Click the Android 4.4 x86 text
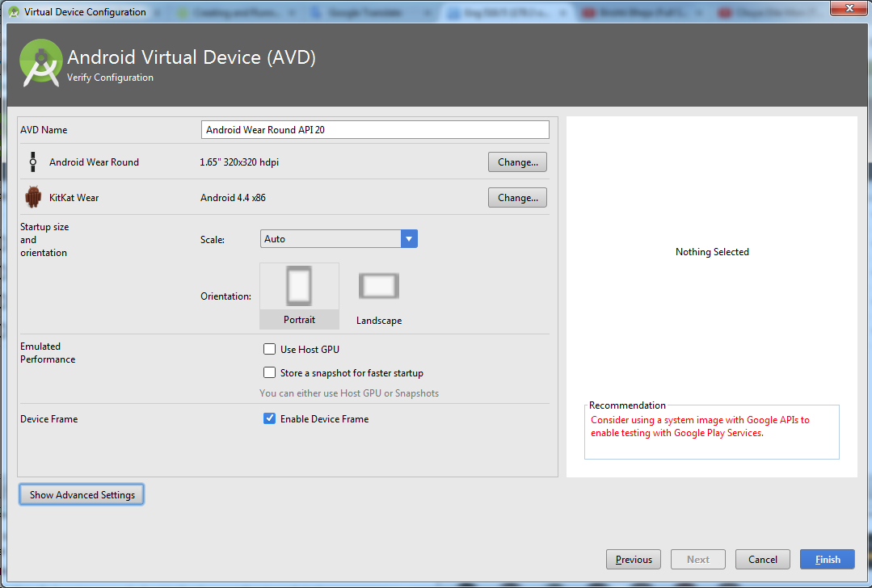Screen dimensions: 872x588 pyautogui.click(x=233, y=198)
